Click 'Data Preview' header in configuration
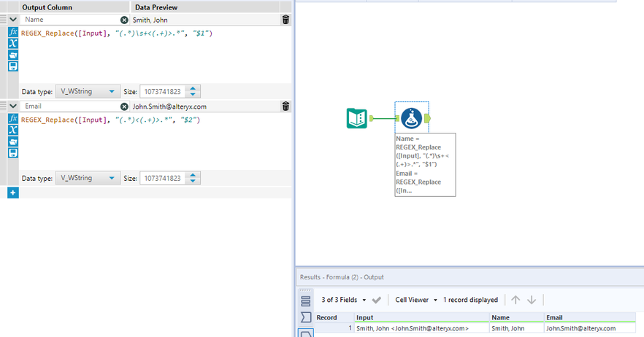644x337 pixels. coord(156,7)
